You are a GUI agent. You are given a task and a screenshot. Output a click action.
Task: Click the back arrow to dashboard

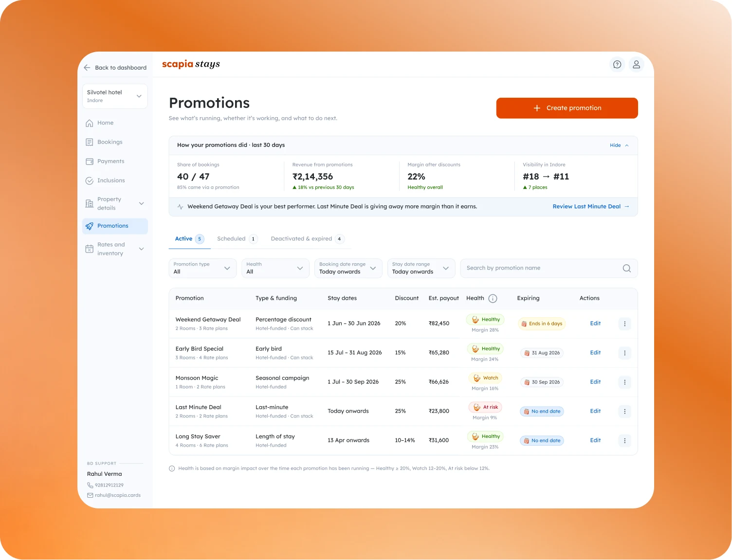pos(87,68)
